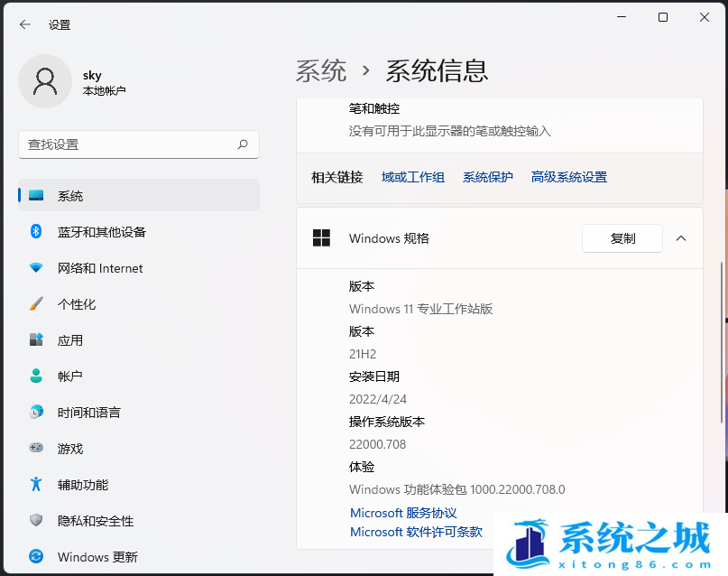The image size is (728, 576).
Task: Click the 2022/4/24 install date value
Action: [x=377, y=399]
